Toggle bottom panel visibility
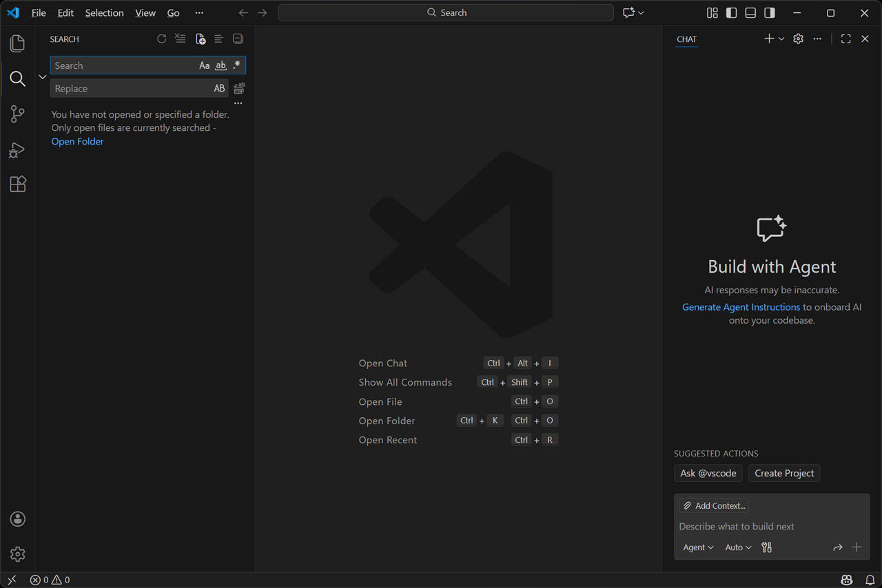Viewport: 882px width, 588px height. coord(750,12)
